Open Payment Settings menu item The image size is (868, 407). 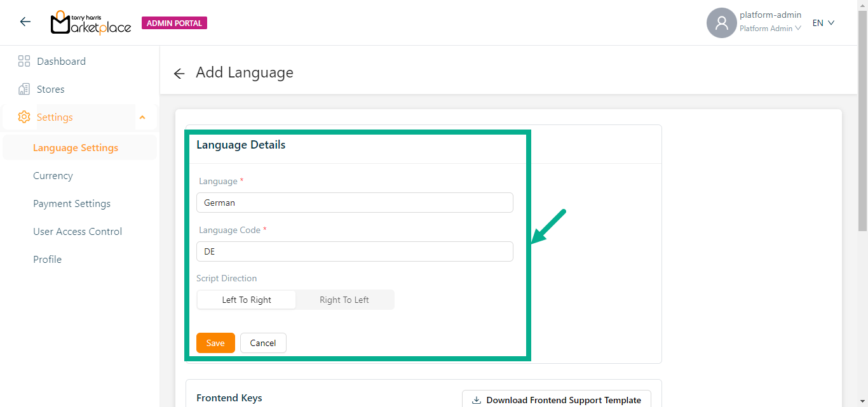pos(72,204)
